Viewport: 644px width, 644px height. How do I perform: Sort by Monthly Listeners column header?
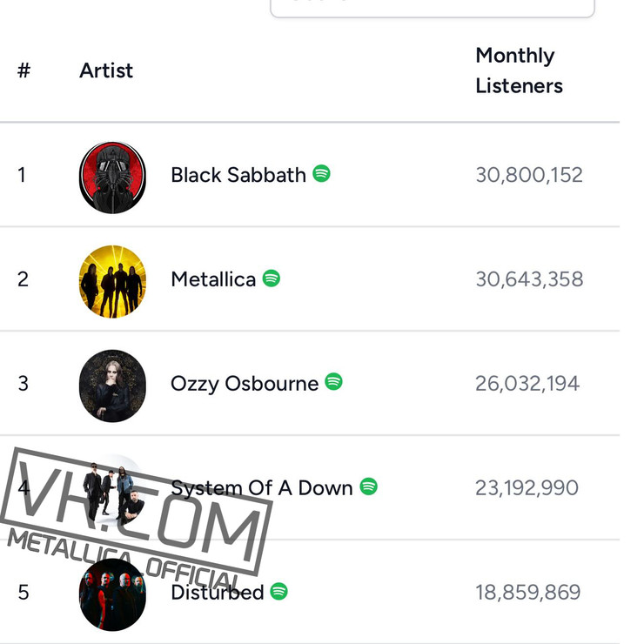coord(520,70)
